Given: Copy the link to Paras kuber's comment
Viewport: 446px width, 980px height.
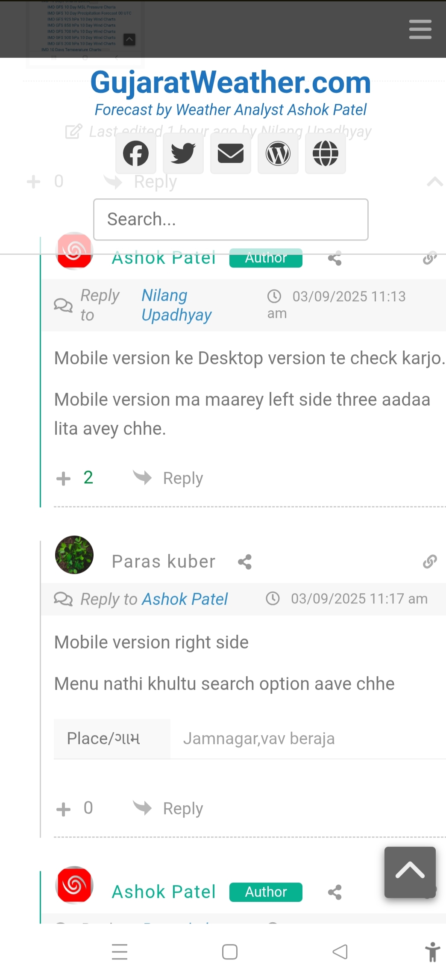Looking at the screenshot, I should (x=430, y=562).
